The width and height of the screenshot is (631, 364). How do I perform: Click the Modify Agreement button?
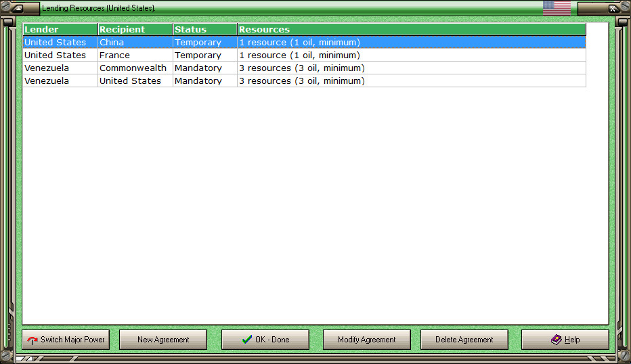tap(366, 340)
